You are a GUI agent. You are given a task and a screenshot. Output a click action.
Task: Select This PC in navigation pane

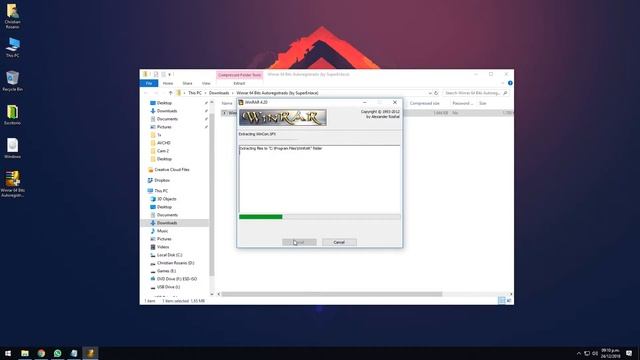[x=161, y=191]
